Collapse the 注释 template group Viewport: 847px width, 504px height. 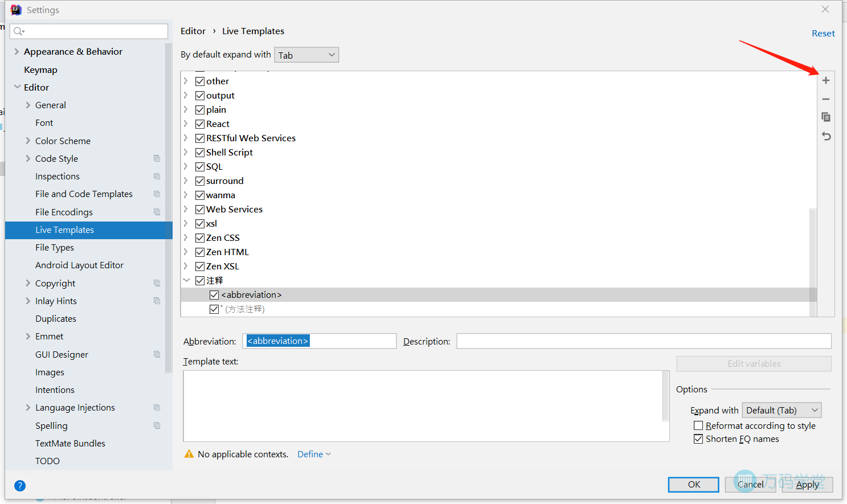[186, 280]
